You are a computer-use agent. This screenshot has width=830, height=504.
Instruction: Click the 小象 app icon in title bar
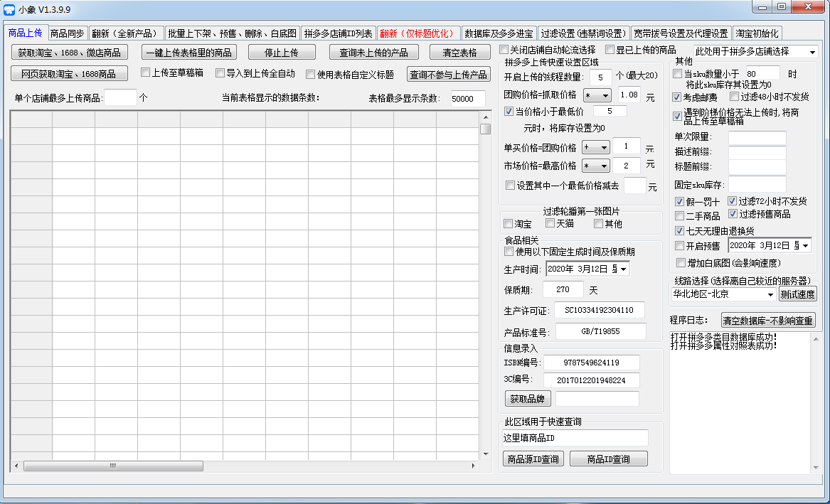tap(9, 9)
